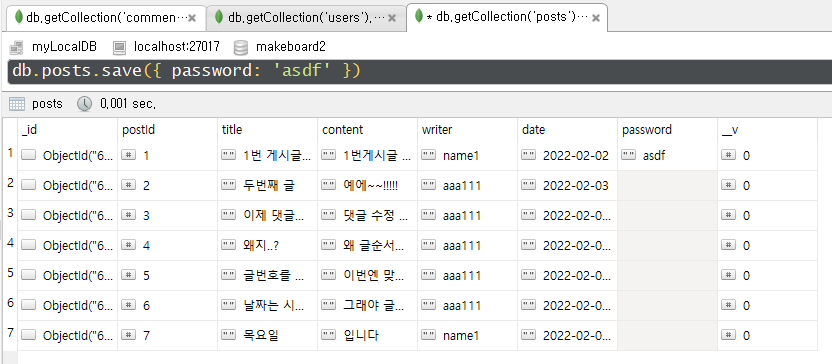Select the title cell 왜지..?
Screen dimensions: 832x364
click(x=267, y=245)
